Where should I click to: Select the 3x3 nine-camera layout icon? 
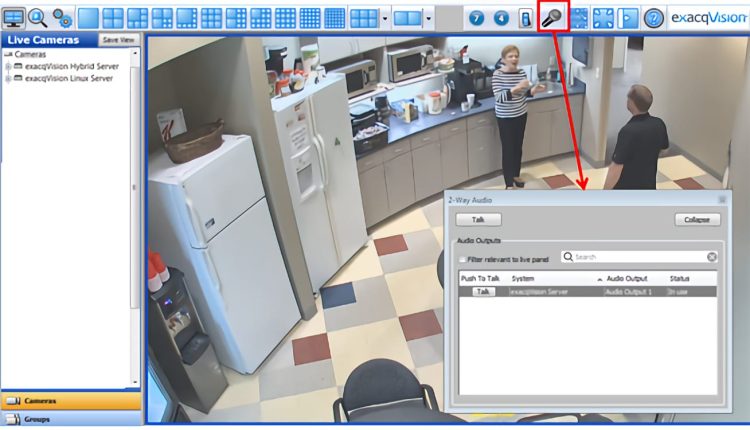point(211,19)
